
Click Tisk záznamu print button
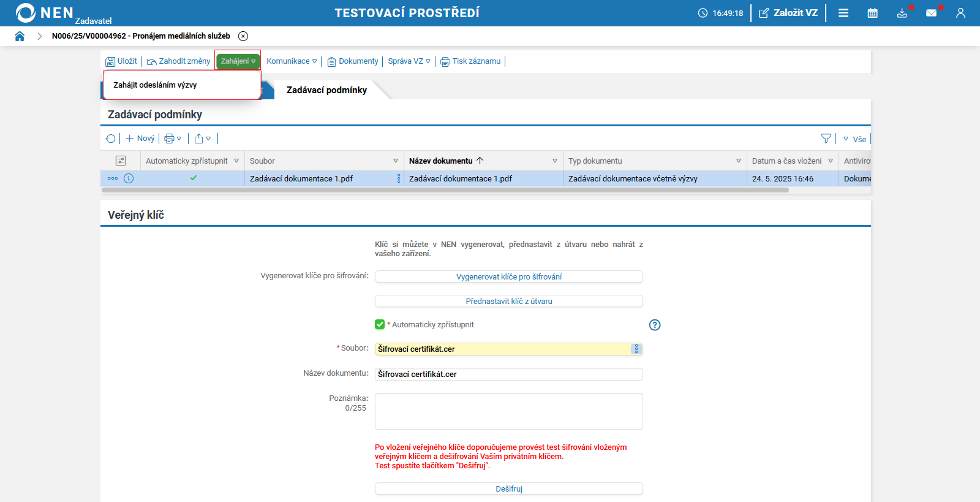point(470,61)
